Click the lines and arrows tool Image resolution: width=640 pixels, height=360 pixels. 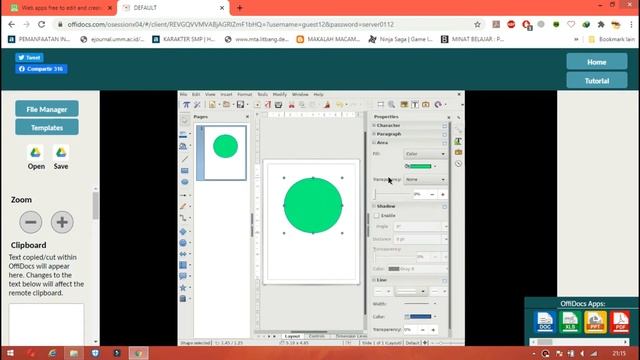(184, 196)
